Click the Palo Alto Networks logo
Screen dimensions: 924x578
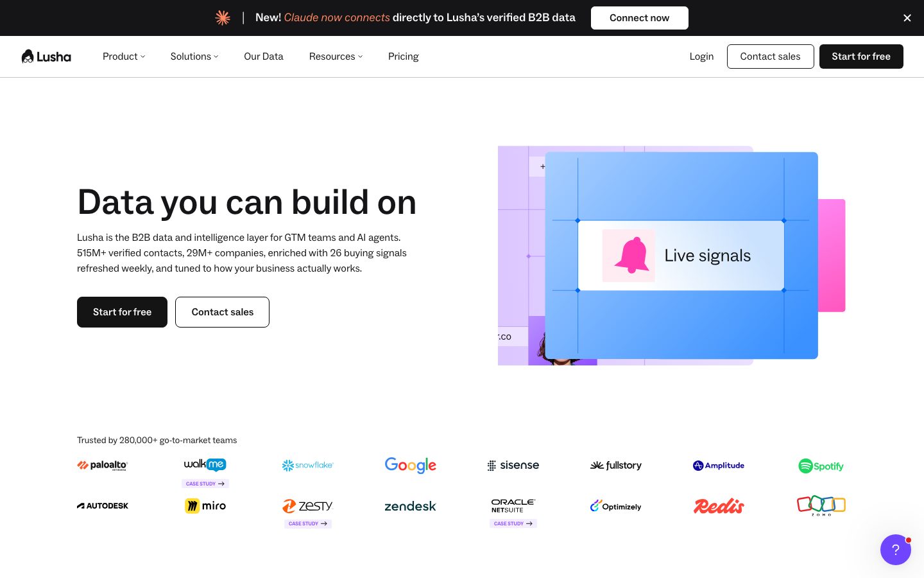(103, 466)
